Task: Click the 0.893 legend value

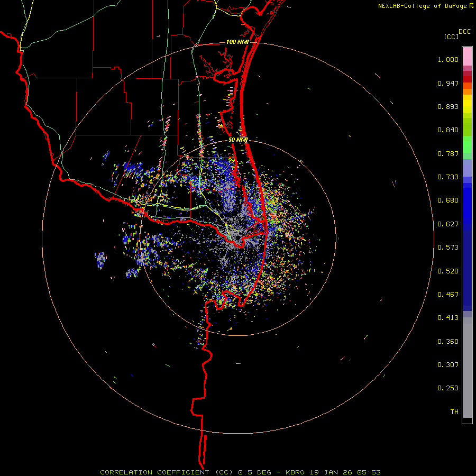Action: click(x=448, y=106)
